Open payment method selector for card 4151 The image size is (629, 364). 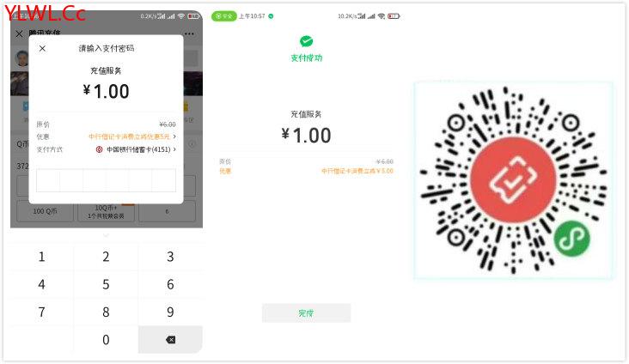pos(136,149)
